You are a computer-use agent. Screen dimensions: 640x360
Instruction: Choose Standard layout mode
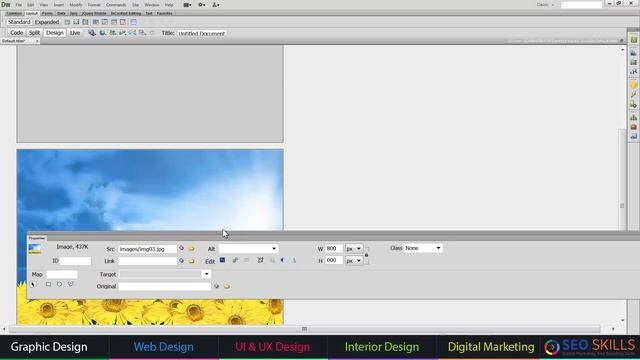click(19, 22)
